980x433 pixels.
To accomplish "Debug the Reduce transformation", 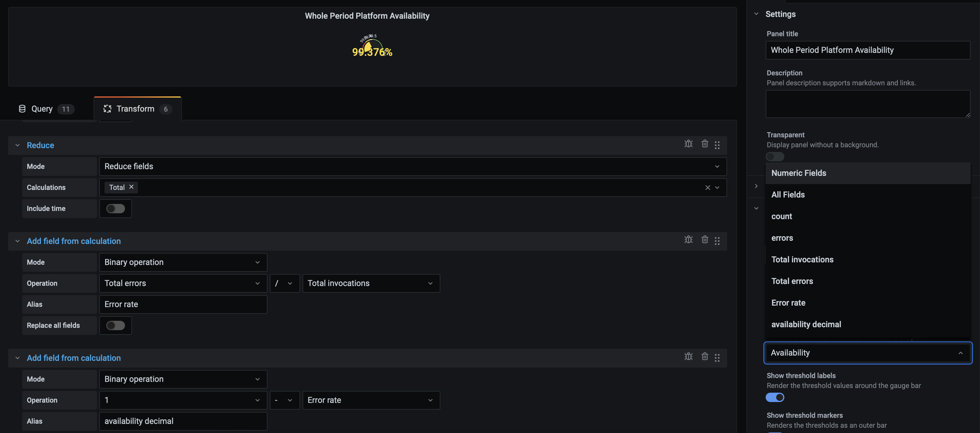I will point(689,144).
